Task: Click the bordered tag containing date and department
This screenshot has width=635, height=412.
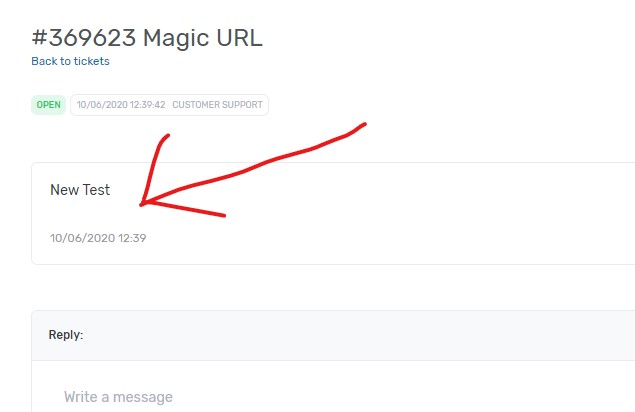Action: coord(169,105)
